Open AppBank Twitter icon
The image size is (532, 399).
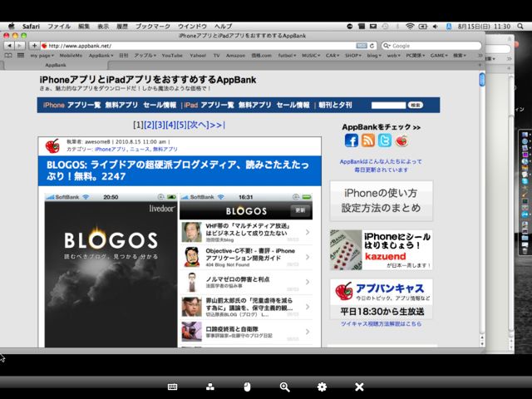[385, 140]
